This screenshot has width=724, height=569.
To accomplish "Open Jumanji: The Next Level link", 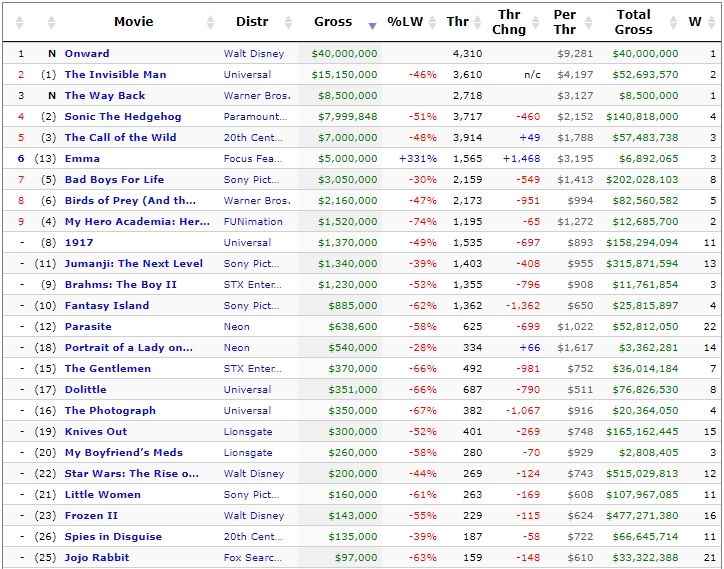I will [134, 264].
